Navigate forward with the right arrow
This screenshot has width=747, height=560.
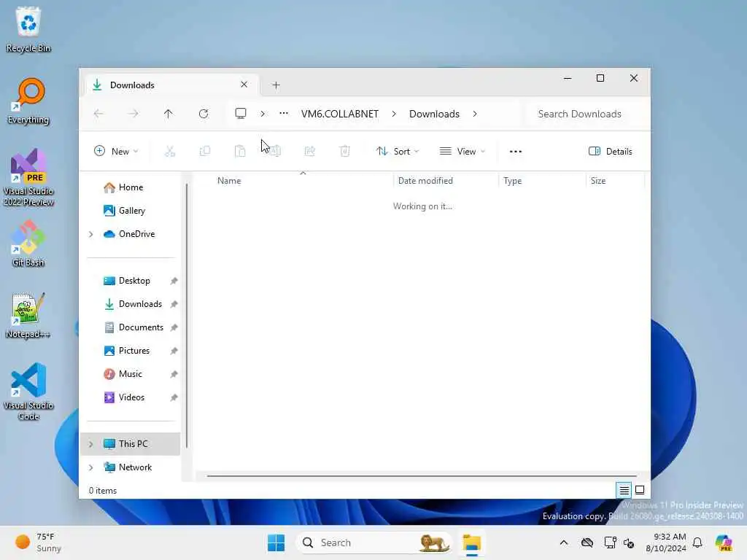click(x=133, y=114)
